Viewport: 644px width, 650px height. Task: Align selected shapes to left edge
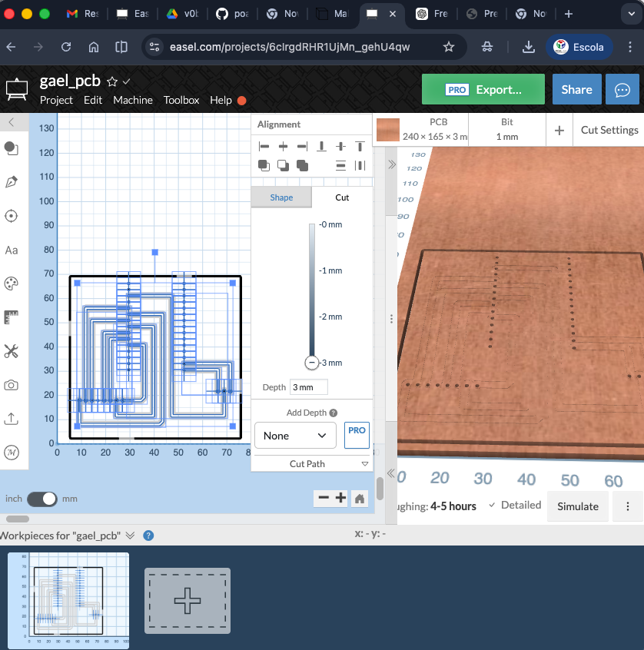264,146
